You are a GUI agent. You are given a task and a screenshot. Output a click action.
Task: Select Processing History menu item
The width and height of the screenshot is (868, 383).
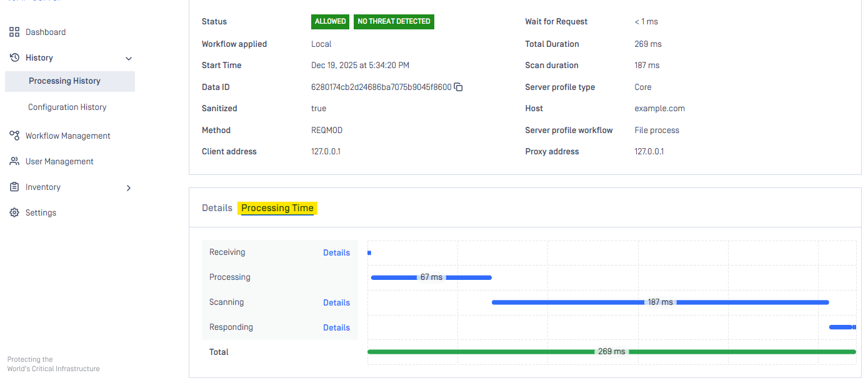[x=70, y=81]
